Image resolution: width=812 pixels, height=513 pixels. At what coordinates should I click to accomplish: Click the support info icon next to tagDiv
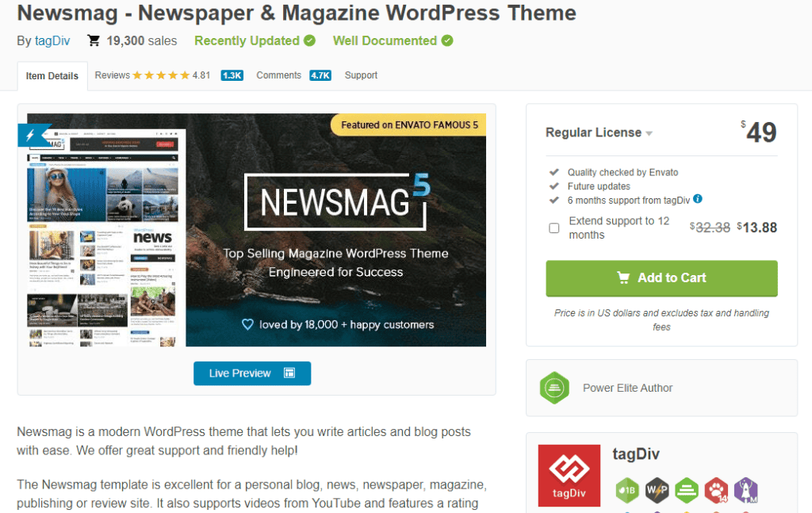click(x=698, y=199)
